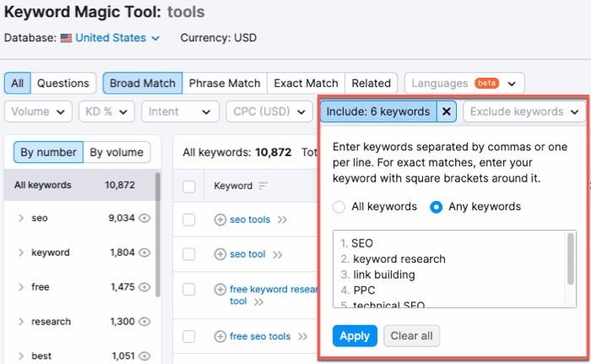Switch to the Questions tab
This screenshot has height=364, width=591.
(63, 84)
